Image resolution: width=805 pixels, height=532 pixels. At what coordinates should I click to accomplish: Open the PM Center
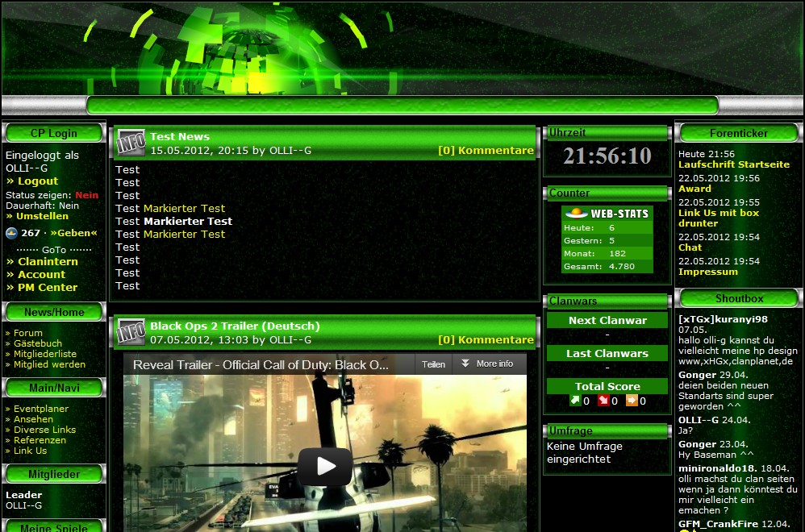tap(48, 287)
